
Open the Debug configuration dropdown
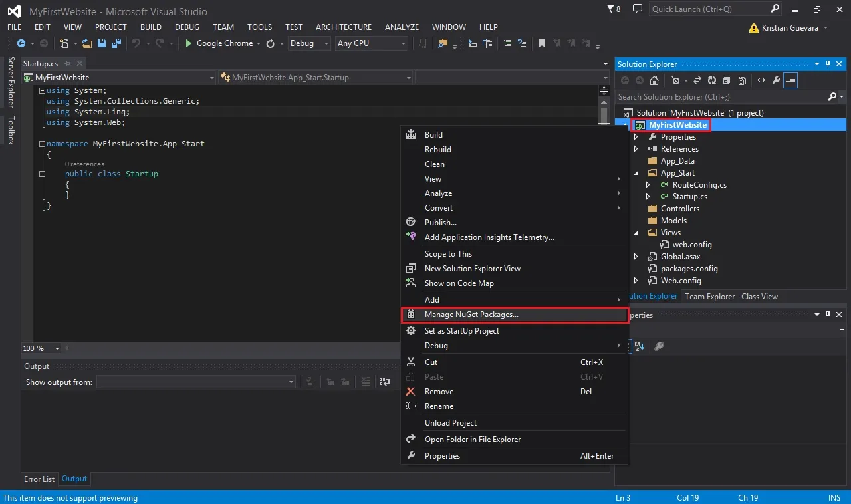309,43
